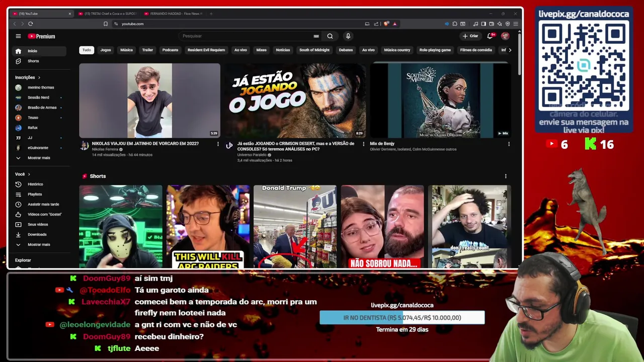Image resolution: width=644 pixels, height=362 pixels.
Task: Open the Você section chevron
Action: point(29,174)
